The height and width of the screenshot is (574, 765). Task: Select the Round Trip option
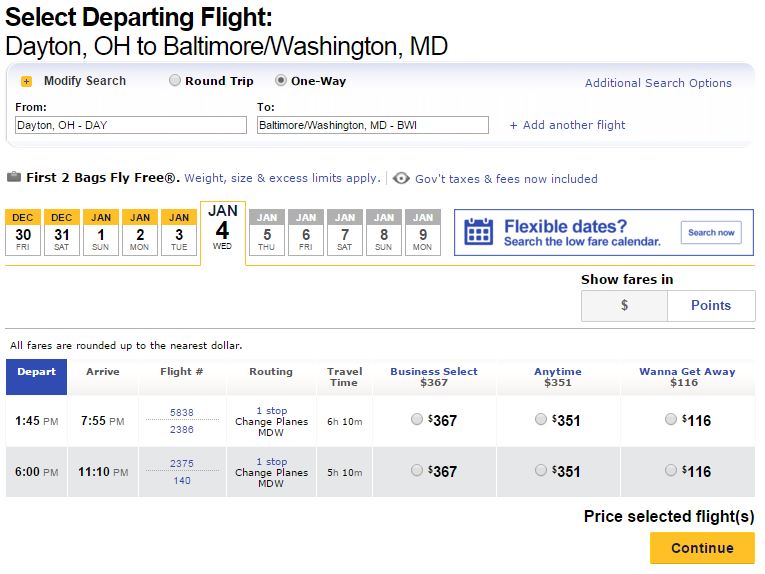pos(175,81)
